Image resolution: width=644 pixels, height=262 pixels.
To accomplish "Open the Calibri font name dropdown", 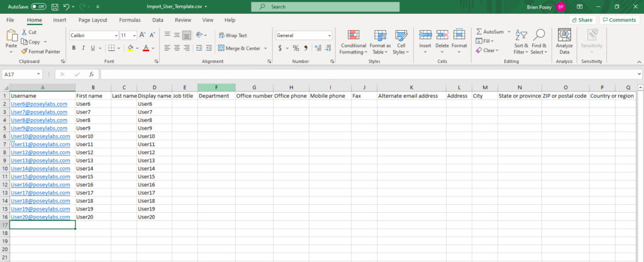I will click(116, 36).
